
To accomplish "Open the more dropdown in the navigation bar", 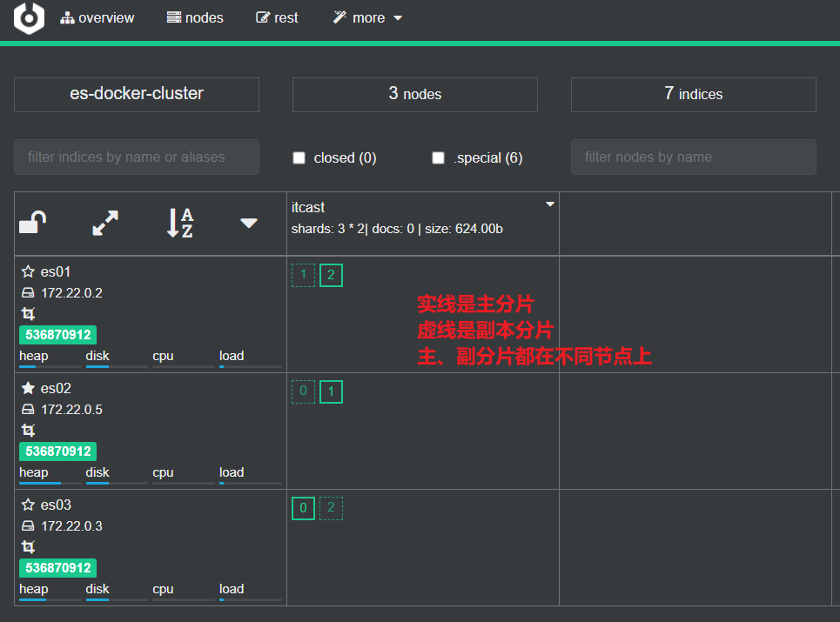I will click(x=366, y=17).
